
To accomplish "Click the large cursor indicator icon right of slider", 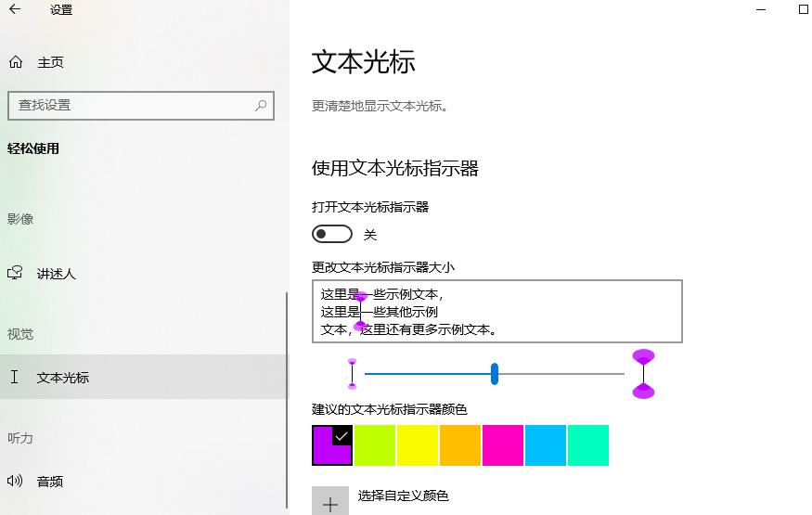I will (643, 374).
